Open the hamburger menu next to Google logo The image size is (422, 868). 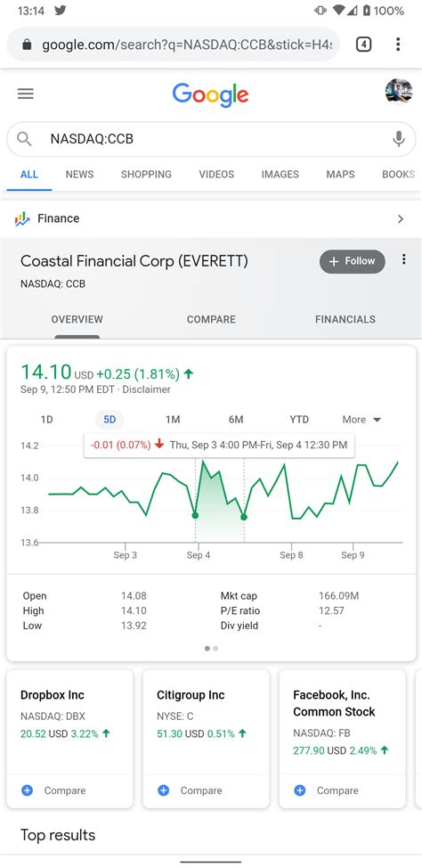click(x=26, y=94)
